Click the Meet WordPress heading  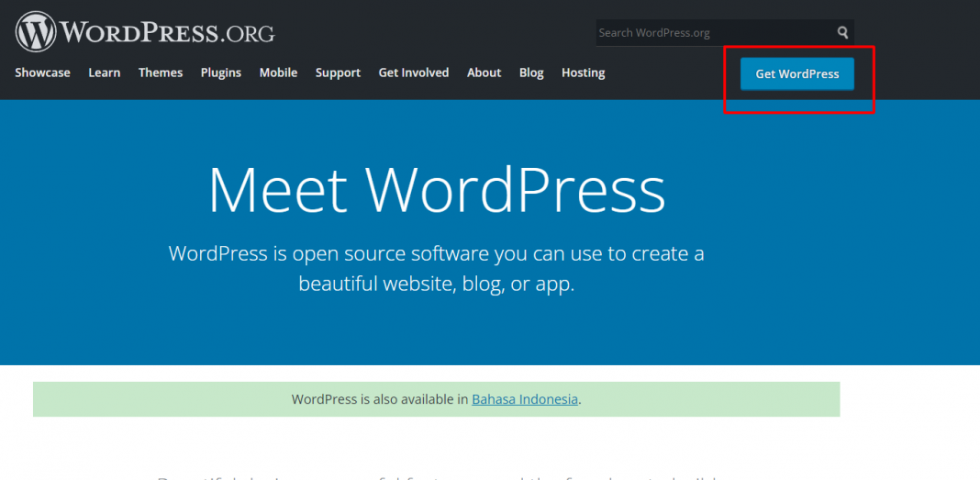[x=436, y=189]
